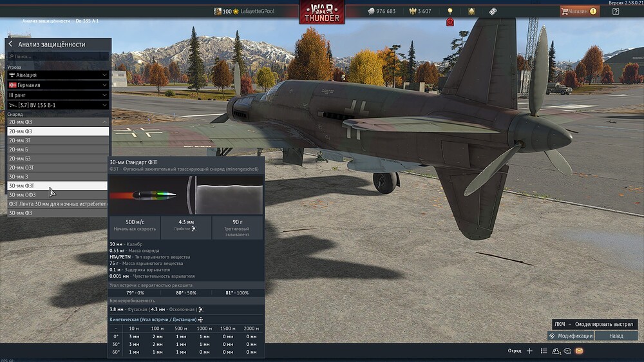Image resolution: width=644 pixels, height=362 pixels.
Task: Open the contacts friends icon
Action: pos(556,351)
